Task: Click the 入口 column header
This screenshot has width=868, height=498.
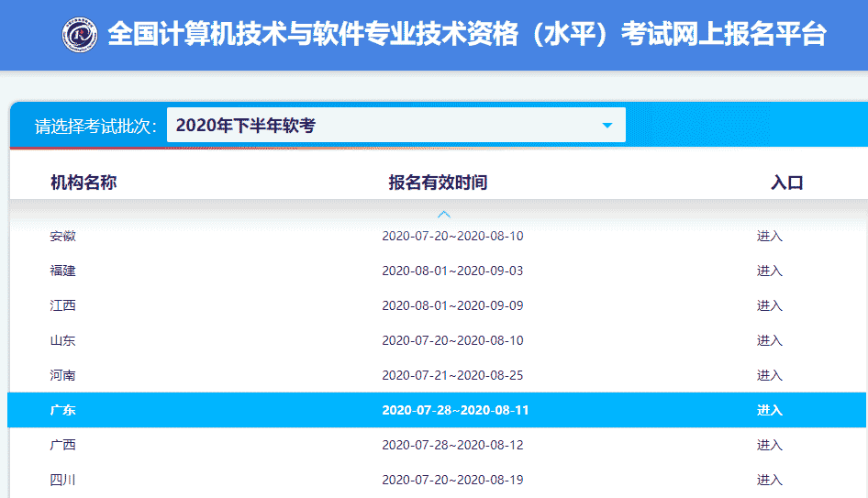Action: point(786,183)
